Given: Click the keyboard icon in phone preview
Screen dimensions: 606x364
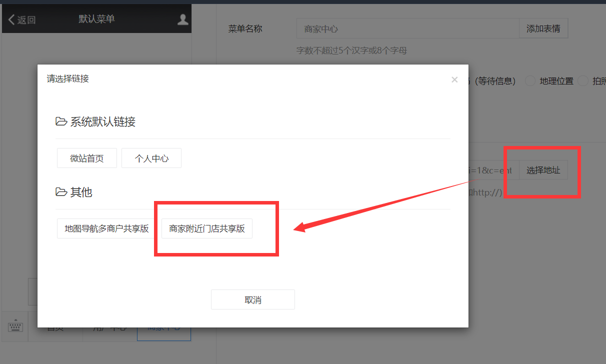Looking at the screenshot, I should tap(15, 326).
